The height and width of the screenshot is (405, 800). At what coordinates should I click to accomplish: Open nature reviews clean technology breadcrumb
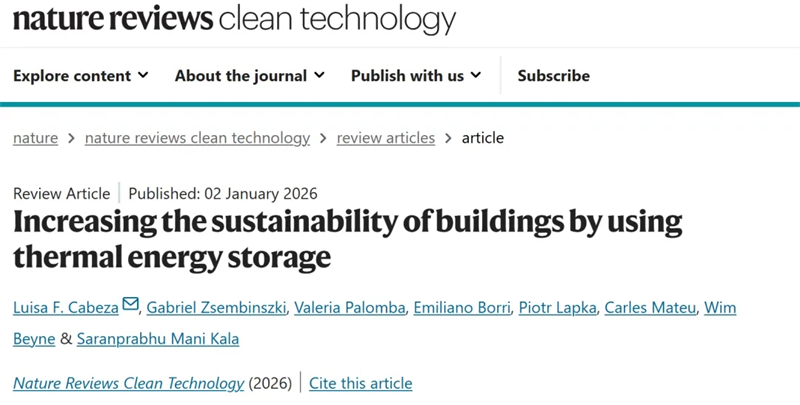tap(197, 138)
